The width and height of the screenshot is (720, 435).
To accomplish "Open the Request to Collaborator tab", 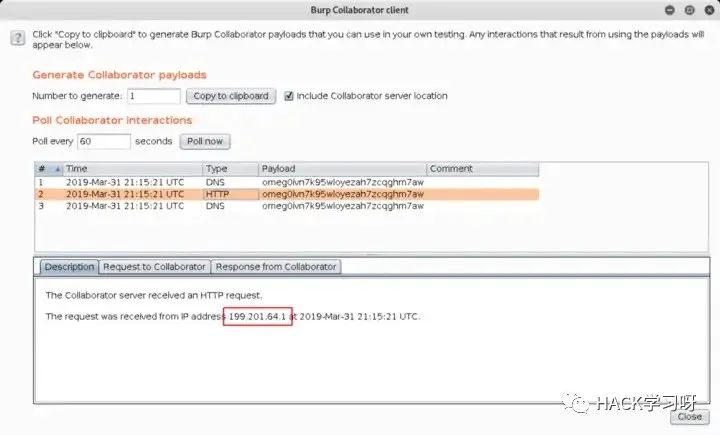I will 155,267.
